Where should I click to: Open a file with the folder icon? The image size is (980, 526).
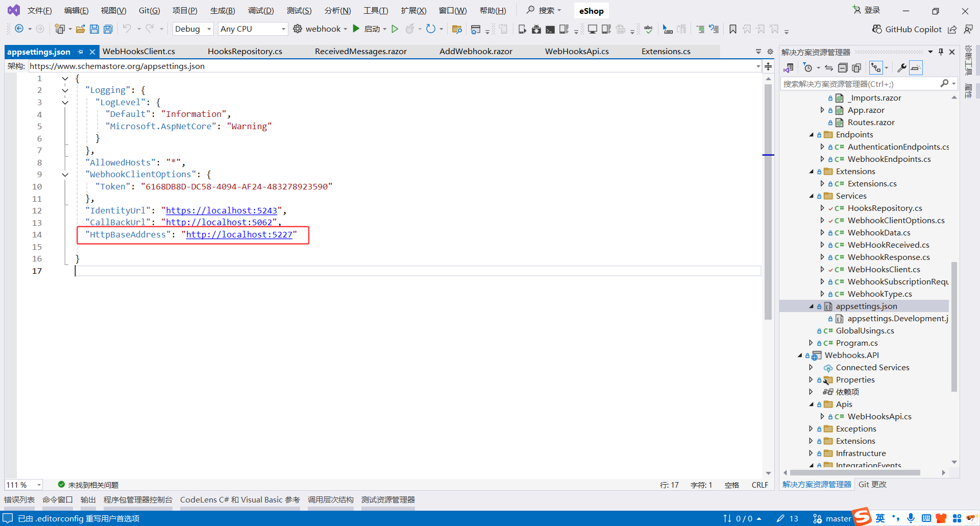(x=80, y=29)
